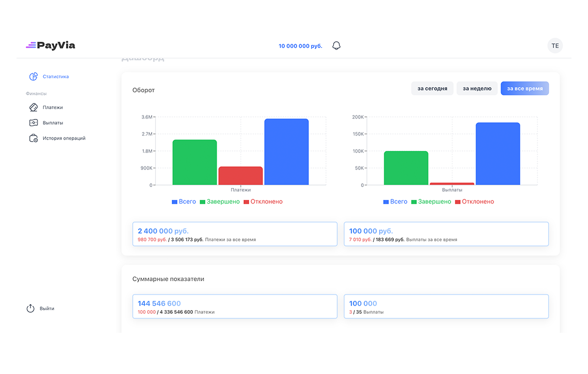Screen dimensions: 588x374
Task: Select the за сегодня period filter
Action: point(432,89)
